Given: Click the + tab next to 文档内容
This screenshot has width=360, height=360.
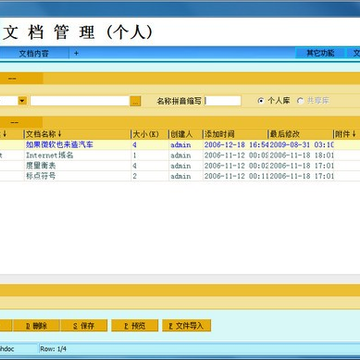Looking at the screenshot, I should click(x=76, y=53).
